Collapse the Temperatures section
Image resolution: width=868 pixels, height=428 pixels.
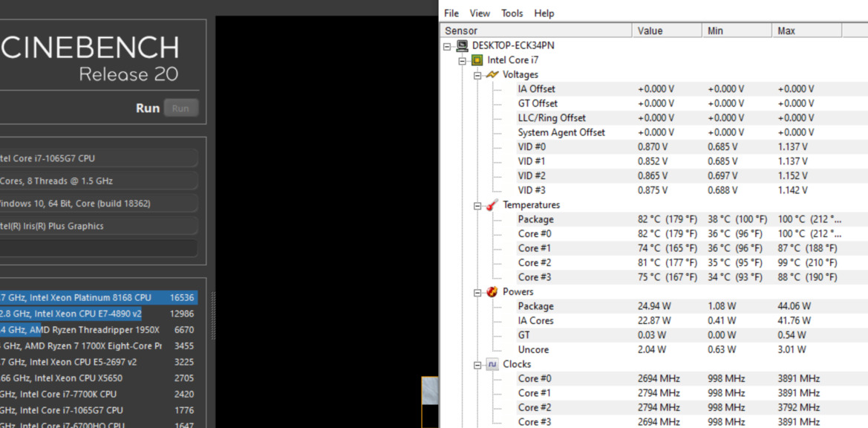tap(477, 206)
